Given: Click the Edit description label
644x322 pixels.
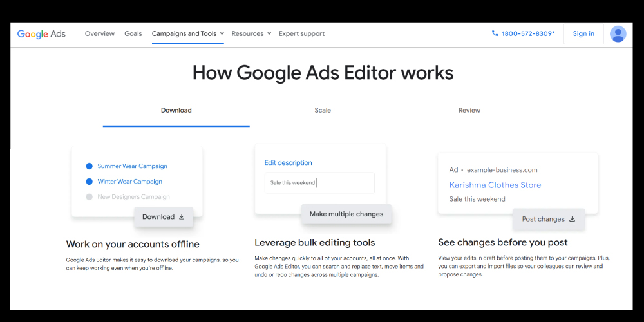Looking at the screenshot, I should tap(289, 163).
